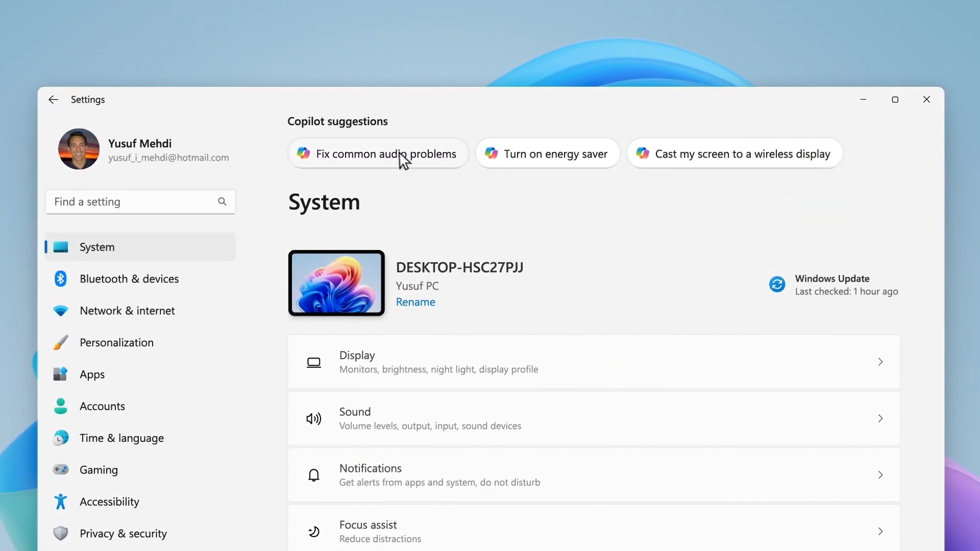Select the System icon in sidebar
Screen dimensions: 980x551
(x=61, y=247)
